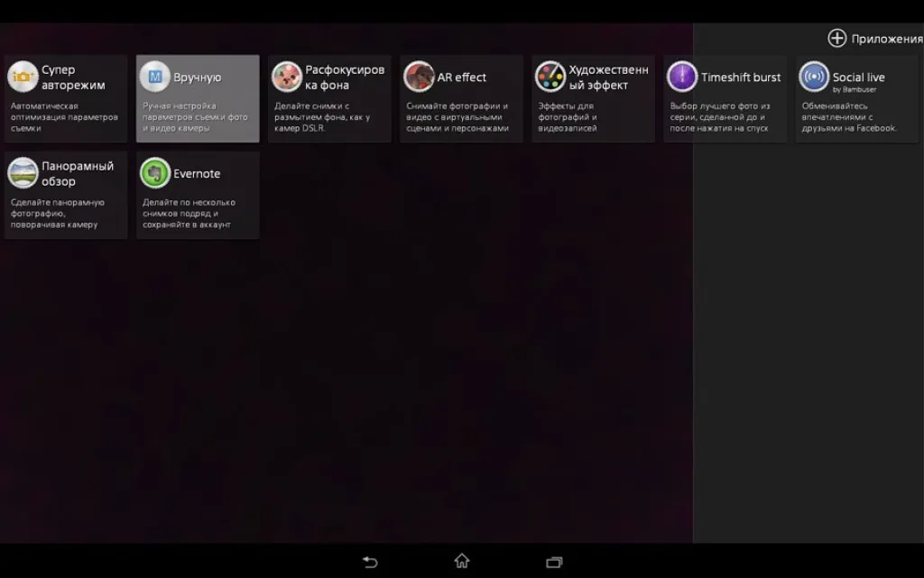Click the description 'Эффекты для фотографий и видеозаписей'
Viewport: 924px width, 578px height.
568,117
